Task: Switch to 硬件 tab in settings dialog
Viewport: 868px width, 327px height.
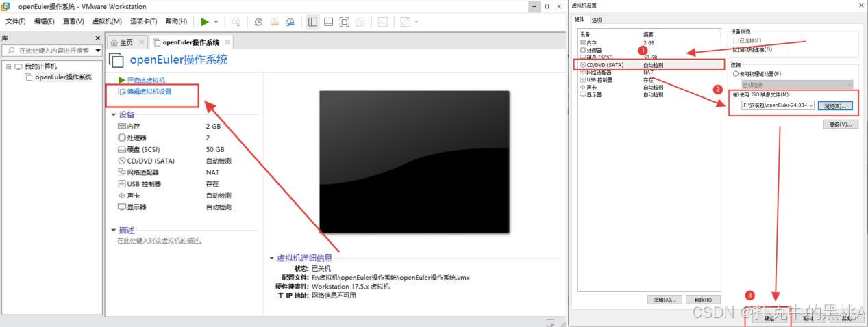Action: pyautogui.click(x=580, y=20)
